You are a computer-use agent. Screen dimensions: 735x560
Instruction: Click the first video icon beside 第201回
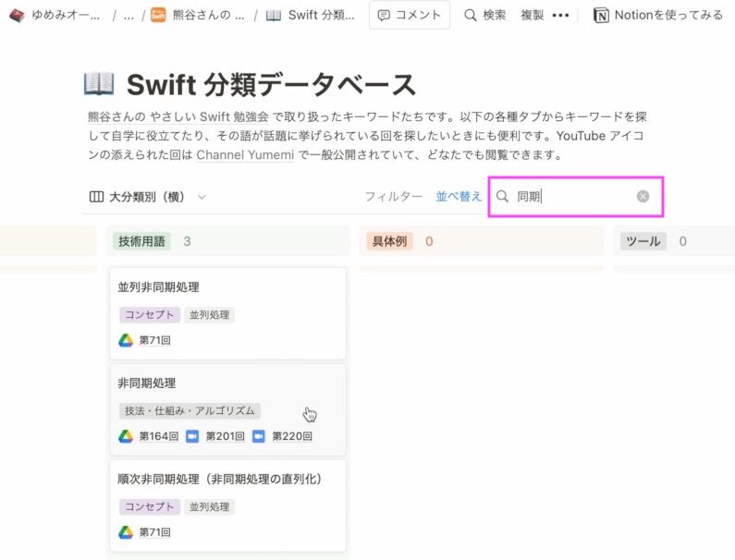tap(192, 436)
